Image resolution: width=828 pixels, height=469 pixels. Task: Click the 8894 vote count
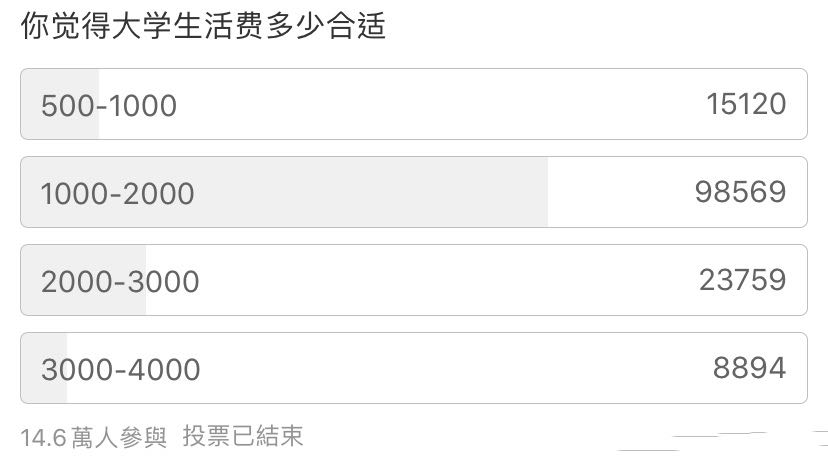pyautogui.click(x=749, y=368)
